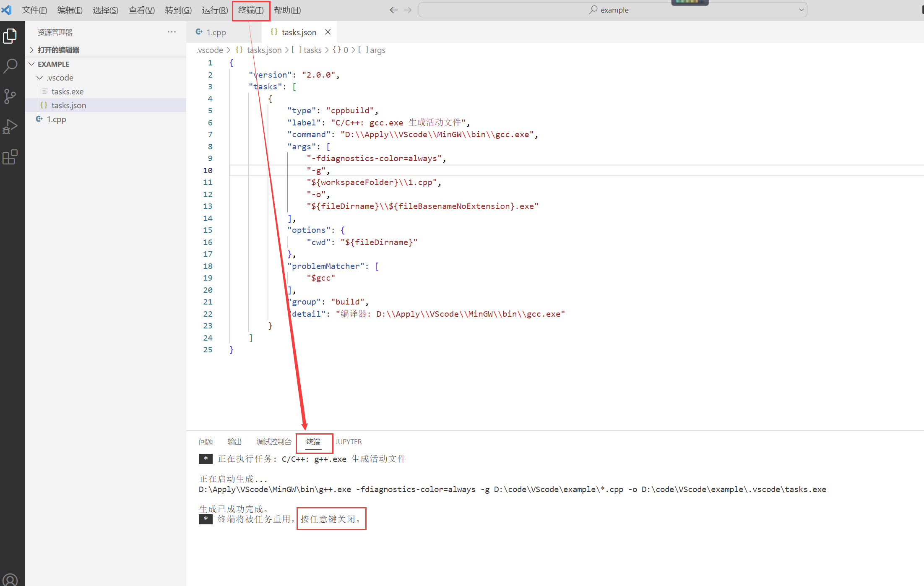924x586 pixels.
Task: Select tasks.json in the explorer tree
Action: point(106,105)
